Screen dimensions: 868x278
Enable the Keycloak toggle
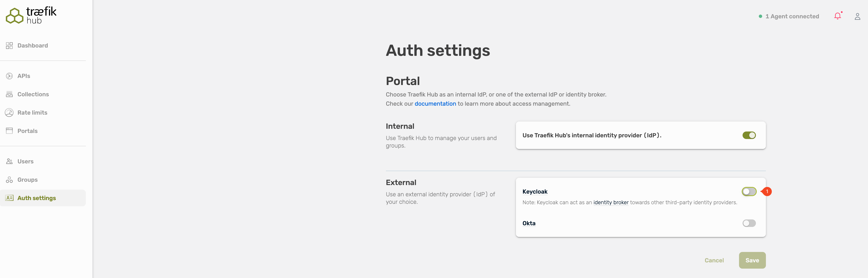749,191
